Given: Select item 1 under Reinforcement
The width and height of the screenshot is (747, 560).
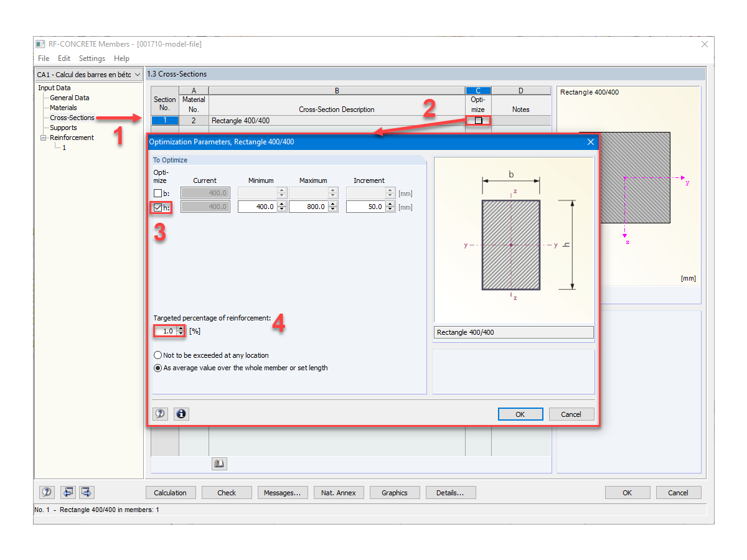Looking at the screenshot, I should pos(64,147).
